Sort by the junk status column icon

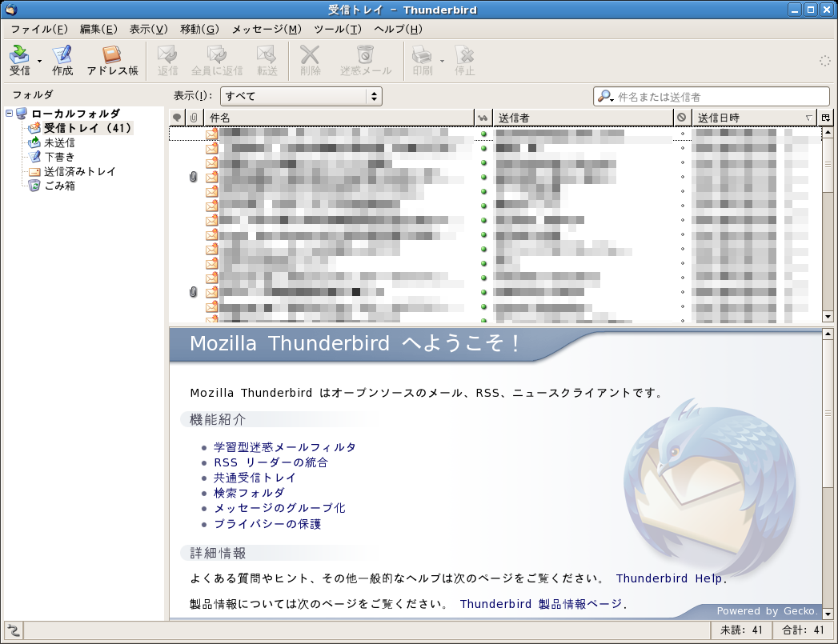[x=681, y=118]
